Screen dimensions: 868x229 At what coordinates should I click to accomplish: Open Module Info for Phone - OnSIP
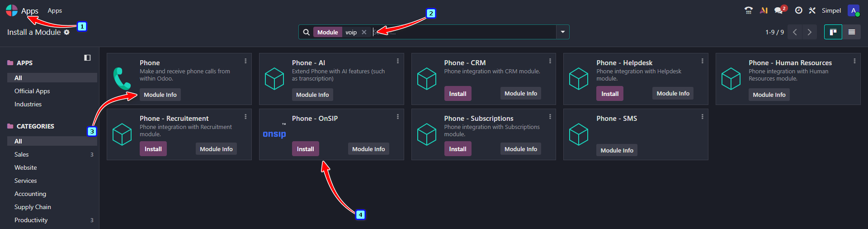pyautogui.click(x=368, y=149)
